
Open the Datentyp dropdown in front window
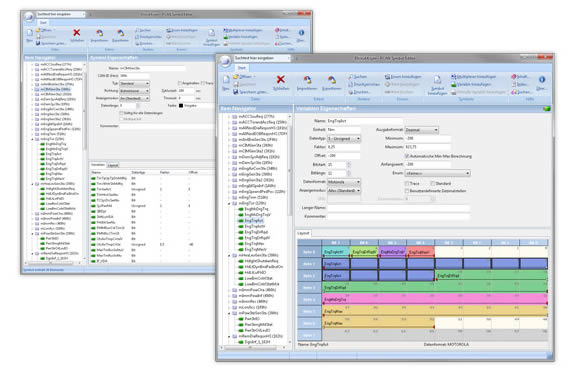tap(344, 138)
